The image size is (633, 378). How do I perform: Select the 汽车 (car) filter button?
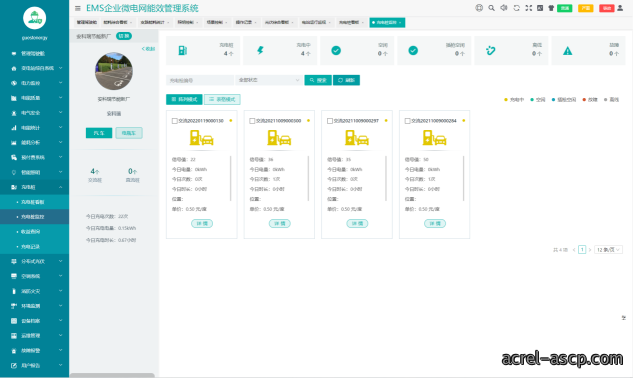pos(99,133)
